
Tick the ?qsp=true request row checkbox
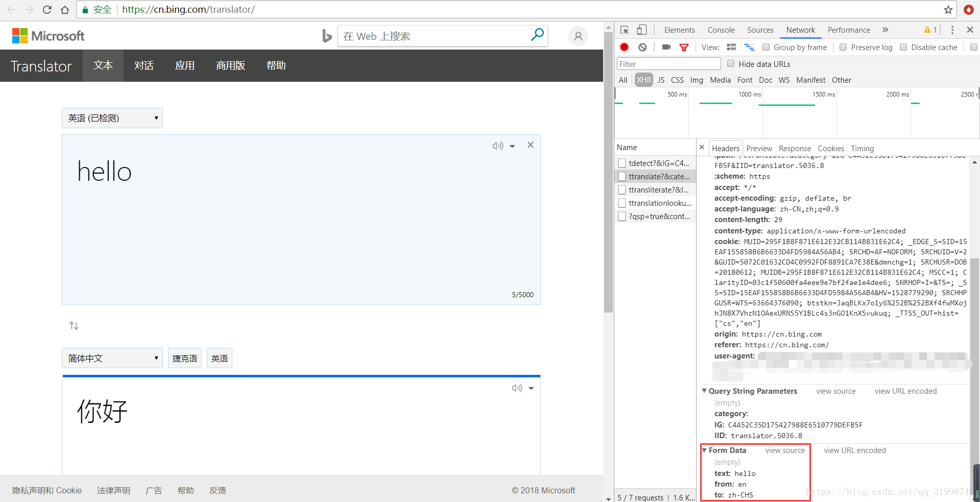[622, 216]
